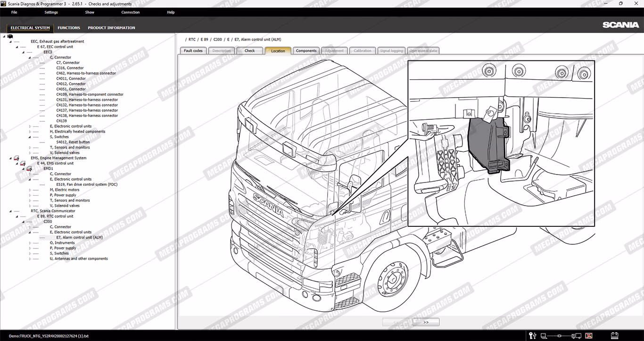Viewport: 644px width, 341px height.
Task: Select C7, Connector in tree
Action: pyautogui.click(x=68, y=63)
